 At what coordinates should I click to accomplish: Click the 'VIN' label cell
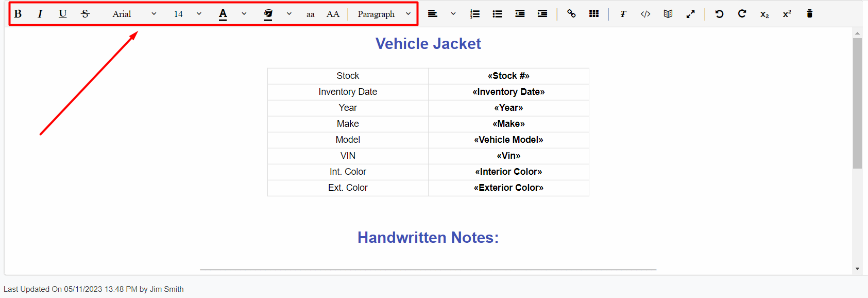(x=348, y=156)
